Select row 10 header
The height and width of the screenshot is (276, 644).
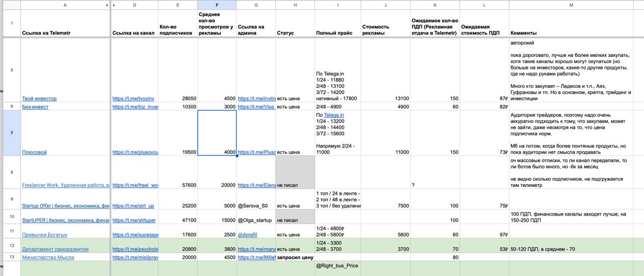point(12,217)
